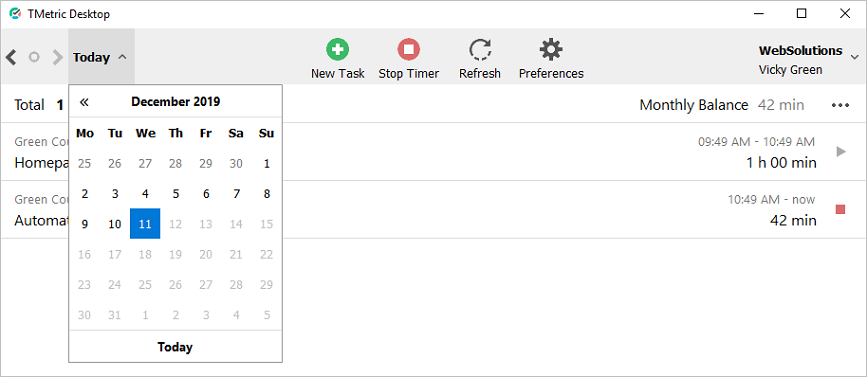Go to the next day arrow

pyautogui.click(x=58, y=57)
